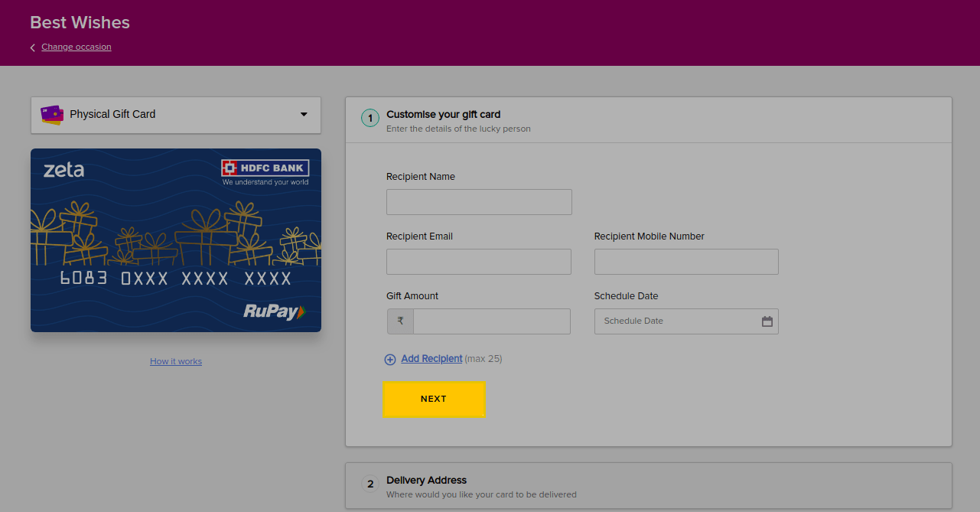Focus the Recipient Name input field
Screen dimensions: 980x512
(x=479, y=202)
